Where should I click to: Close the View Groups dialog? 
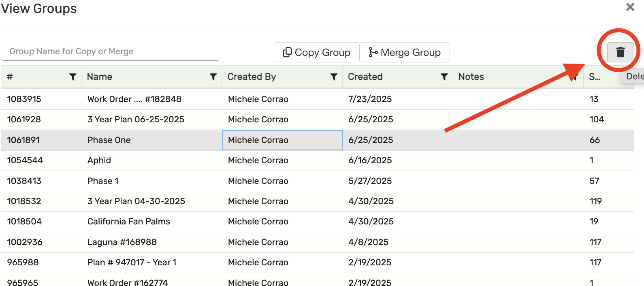coord(630,7)
